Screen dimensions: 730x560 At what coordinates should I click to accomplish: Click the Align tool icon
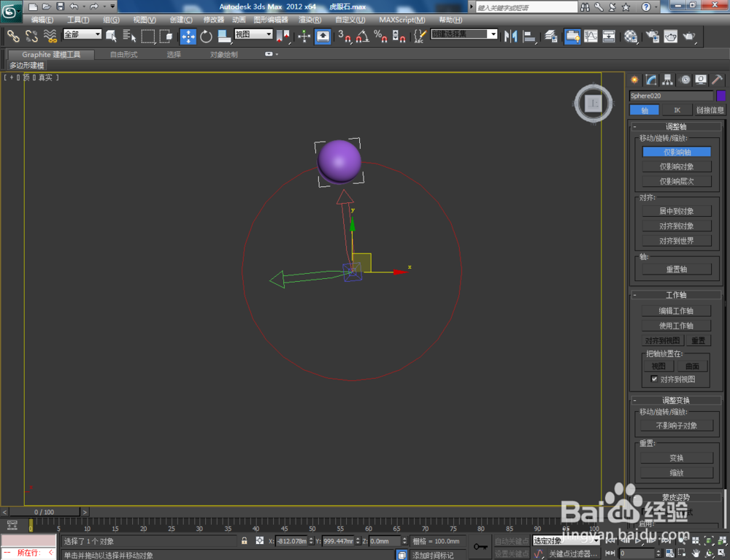[x=529, y=36]
